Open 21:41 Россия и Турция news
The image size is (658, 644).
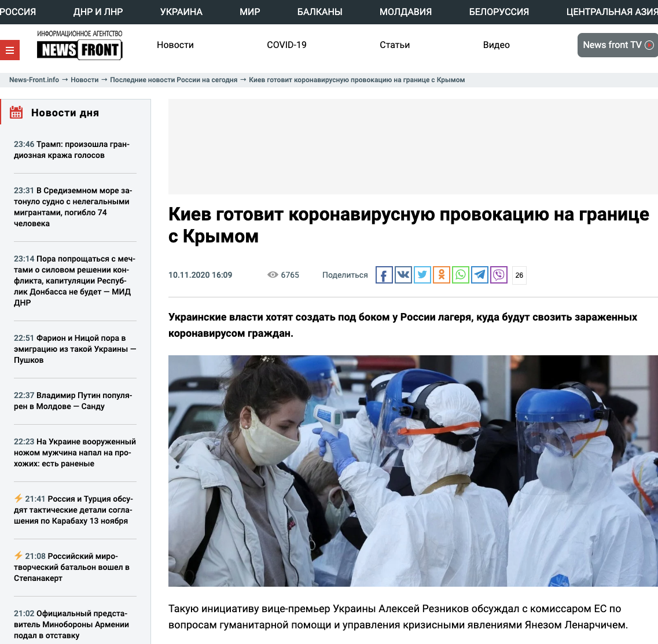click(73, 510)
